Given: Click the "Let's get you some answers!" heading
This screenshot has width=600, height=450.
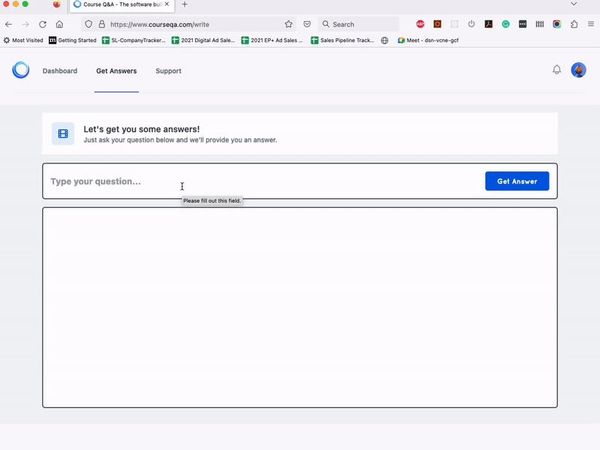Looking at the screenshot, I should pyautogui.click(x=142, y=129).
